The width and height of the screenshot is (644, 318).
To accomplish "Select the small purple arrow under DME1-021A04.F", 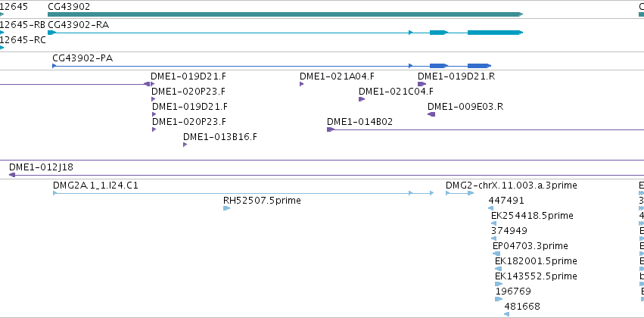I will tap(301, 84).
